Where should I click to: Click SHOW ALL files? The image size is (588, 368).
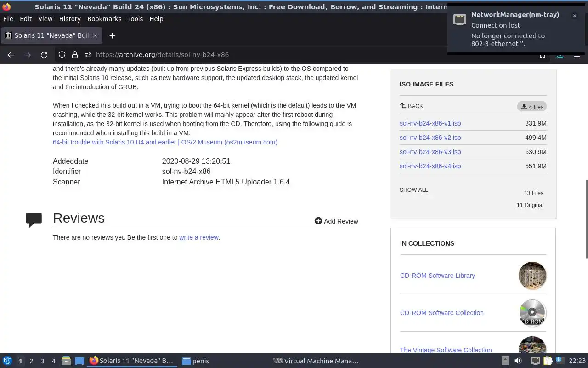(x=413, y=190)
